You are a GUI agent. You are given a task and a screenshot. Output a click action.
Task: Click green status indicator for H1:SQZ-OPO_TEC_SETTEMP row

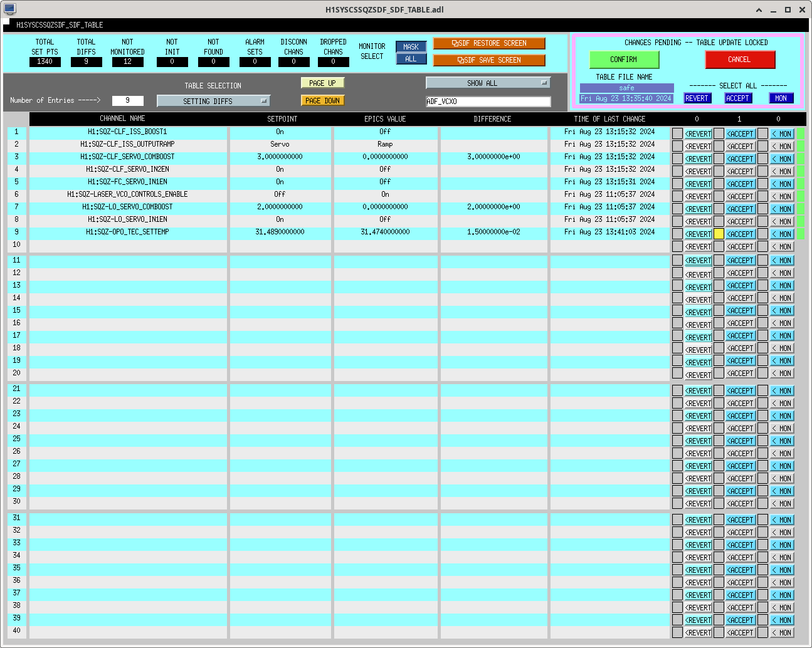(801, 234)
